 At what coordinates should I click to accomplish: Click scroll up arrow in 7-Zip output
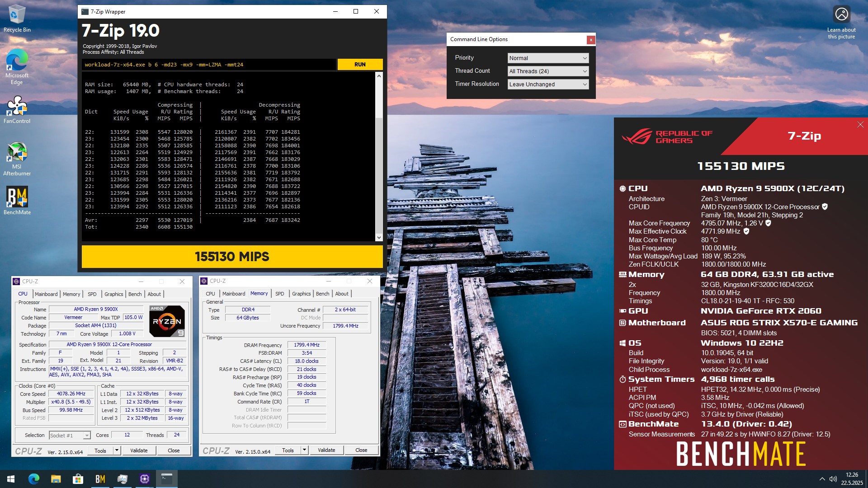click(x=379, y=76)
